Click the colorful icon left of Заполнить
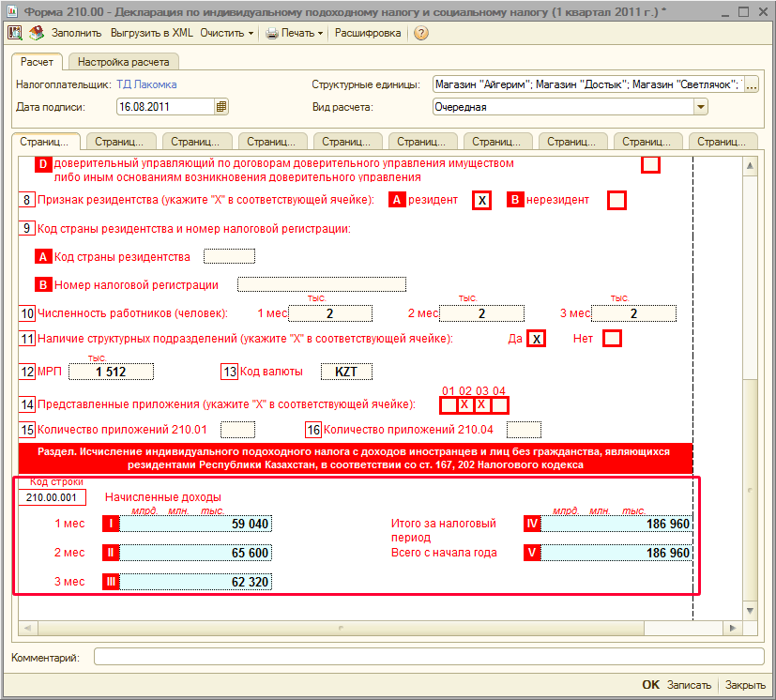Viewport: 776px width, 700px height. click(37, 33)
